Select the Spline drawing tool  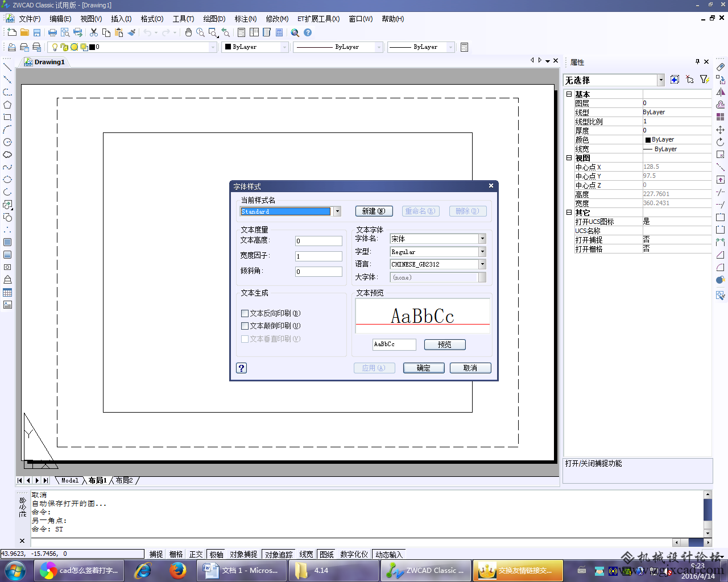[x=7, y=167]
